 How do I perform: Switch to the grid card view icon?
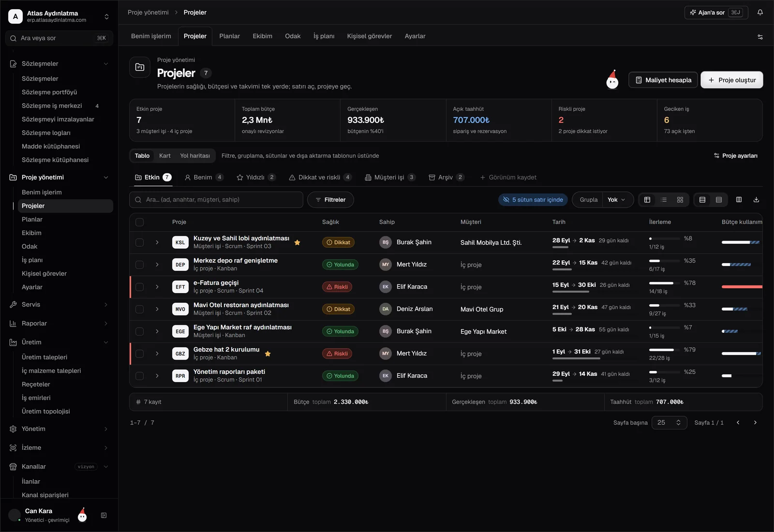click(x=680, y=200)
